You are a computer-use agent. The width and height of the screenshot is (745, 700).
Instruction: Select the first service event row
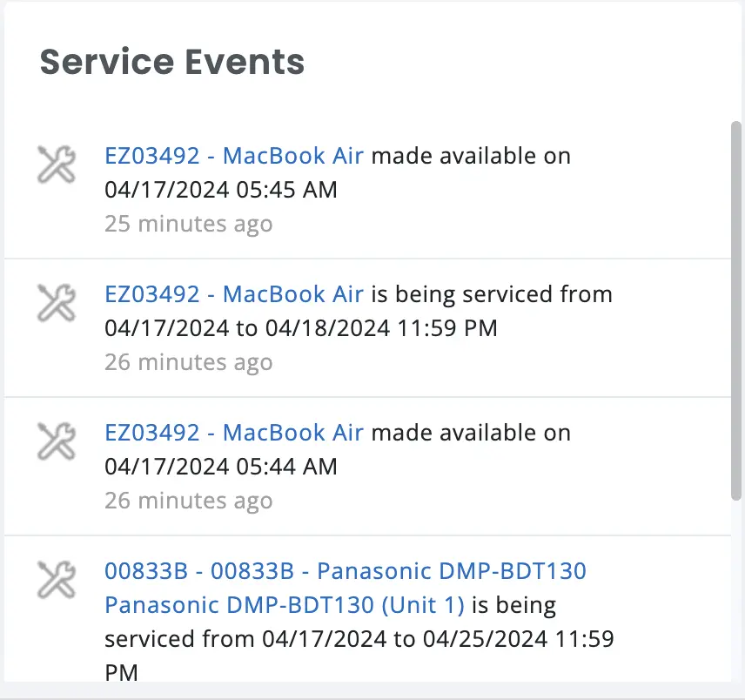click(366, 189)
